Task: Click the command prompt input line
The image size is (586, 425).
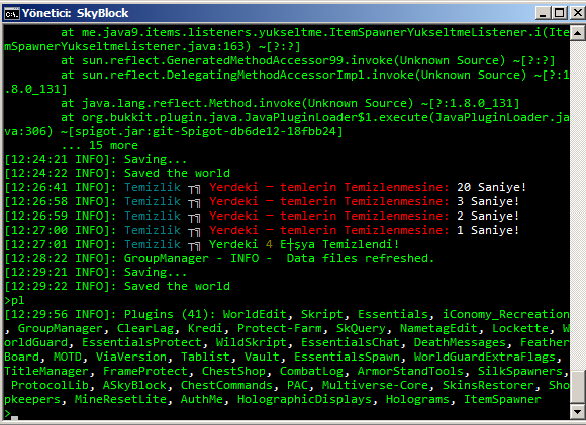Action: pos(287,413)
